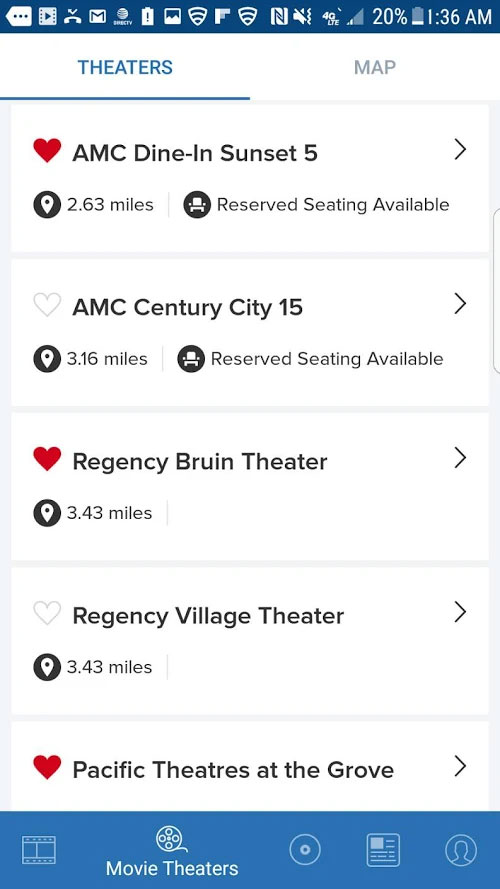
Task: Tap 3.43 miles under Regency Bruin Theater
Action: click(109, 513)
